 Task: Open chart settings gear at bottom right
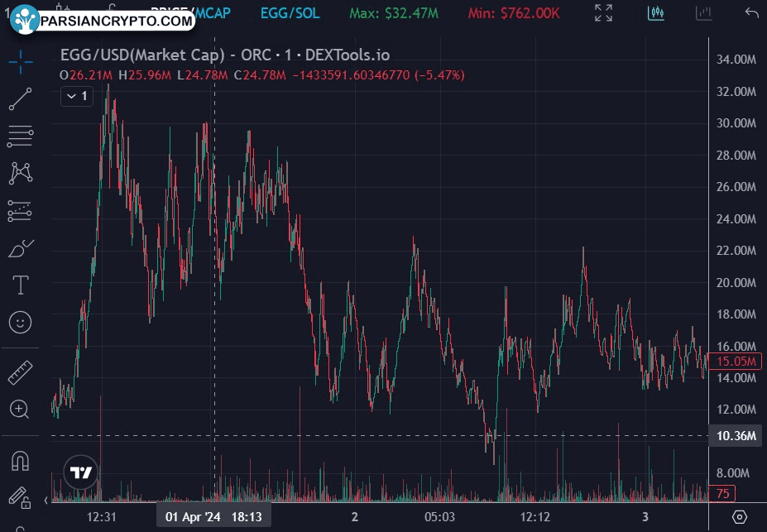(740, 517)
